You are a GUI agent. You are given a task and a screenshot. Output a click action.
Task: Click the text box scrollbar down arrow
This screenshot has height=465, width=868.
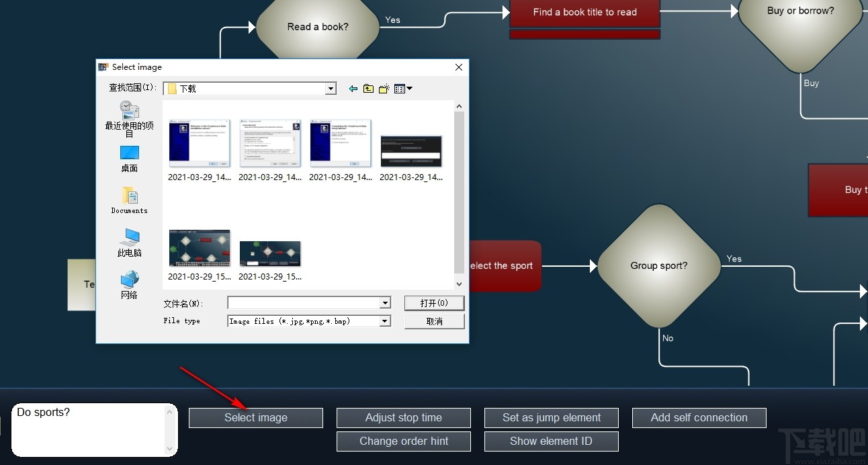pos(170,449)
